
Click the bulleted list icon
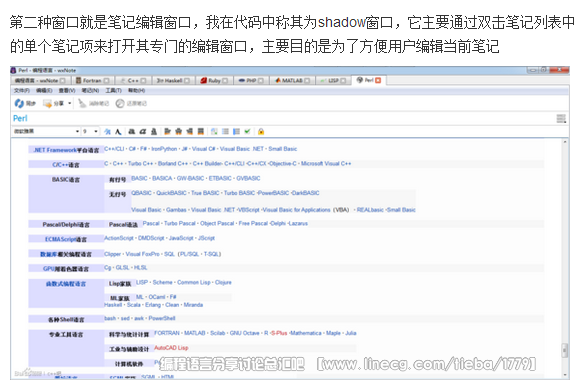tap(225, 131)
